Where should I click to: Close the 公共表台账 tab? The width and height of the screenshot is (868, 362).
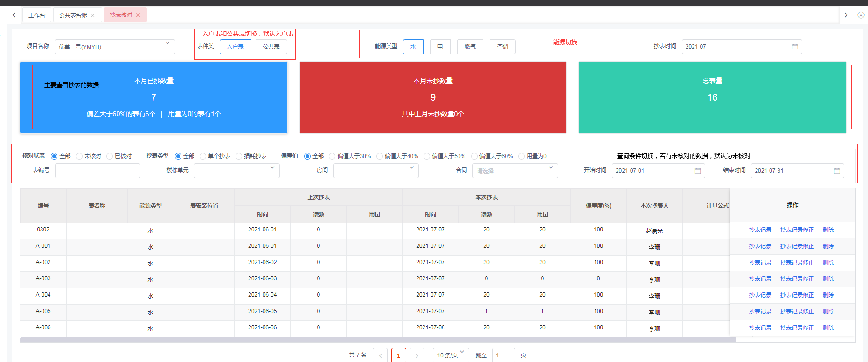pyautogui.click(x=93, y=15)
